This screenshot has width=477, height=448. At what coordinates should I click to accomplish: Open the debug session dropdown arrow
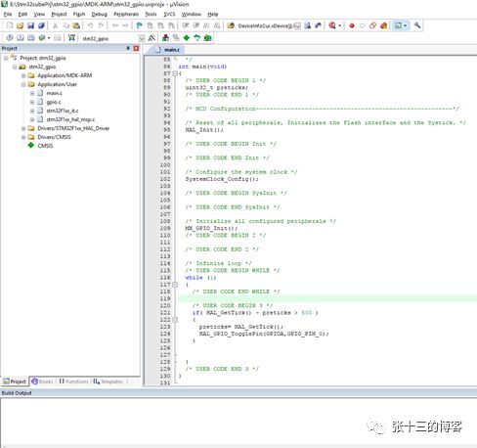339,25
